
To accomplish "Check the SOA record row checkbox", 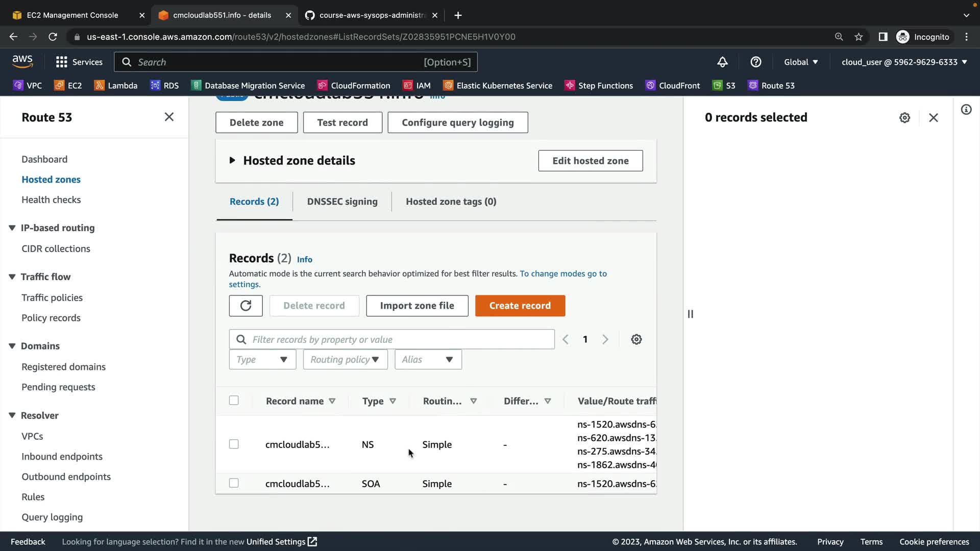I will point(234,483).
